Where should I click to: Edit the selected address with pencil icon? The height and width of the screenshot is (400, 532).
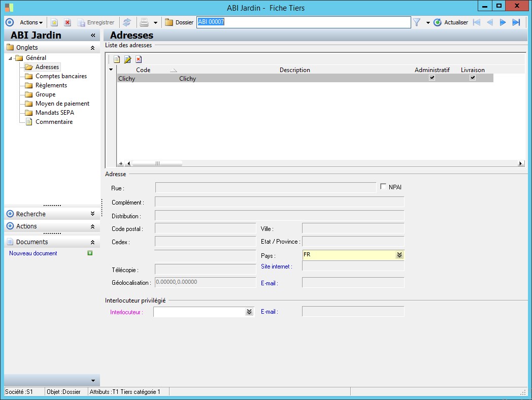(127, 59)
